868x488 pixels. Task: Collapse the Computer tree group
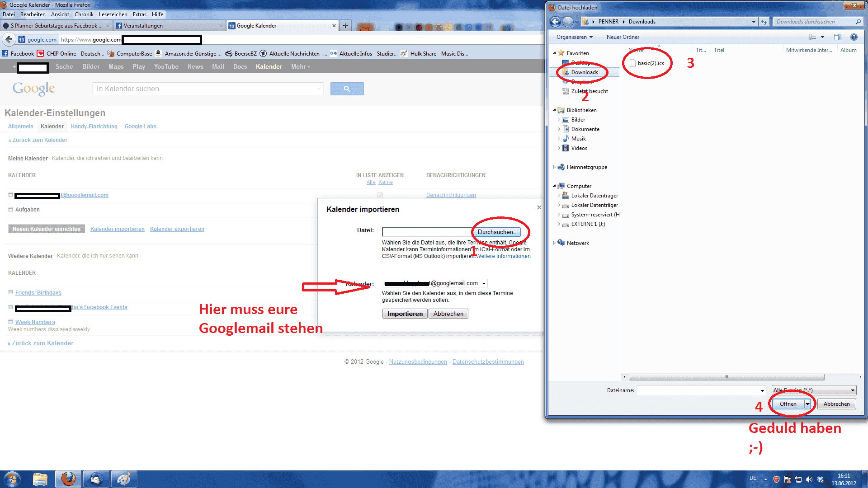tap(554, 186)
